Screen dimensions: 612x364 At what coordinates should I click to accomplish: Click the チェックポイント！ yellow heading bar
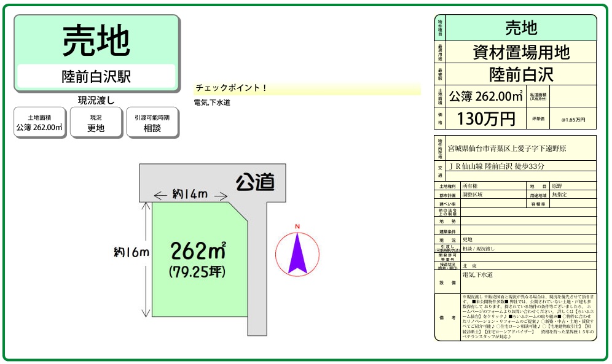(307, 88)
